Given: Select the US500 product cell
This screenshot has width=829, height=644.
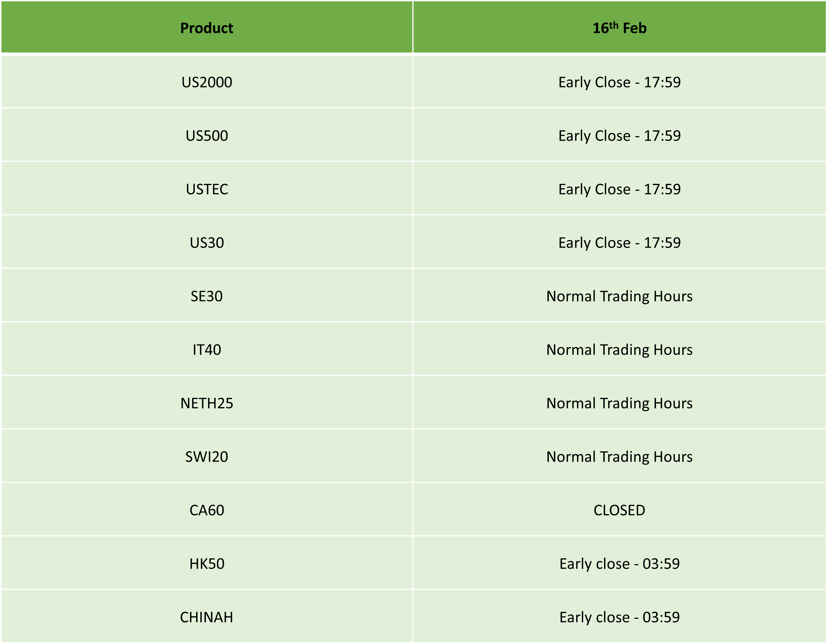Looking at the screenshot, I should tap(207, 136).
